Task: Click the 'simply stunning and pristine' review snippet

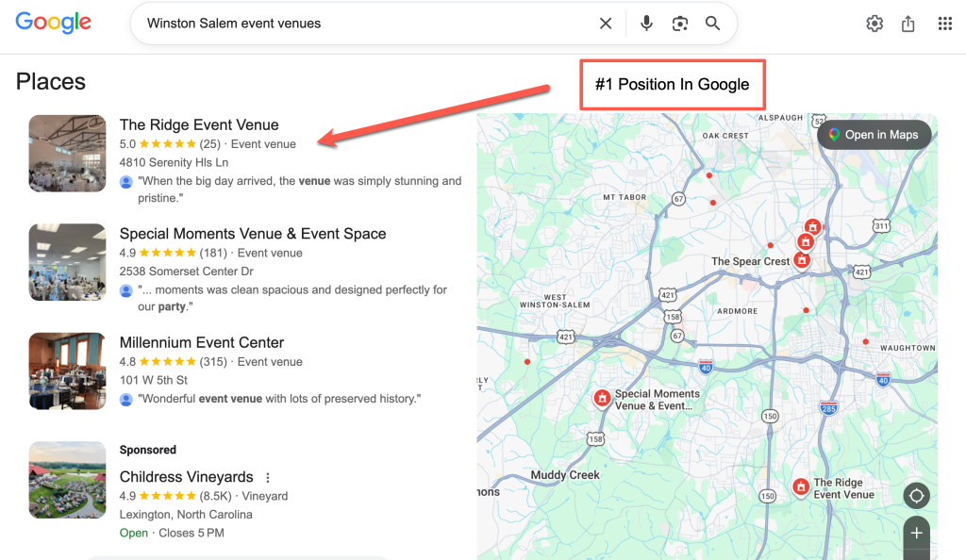Action: pyautogui.click(x=299, y=189)
